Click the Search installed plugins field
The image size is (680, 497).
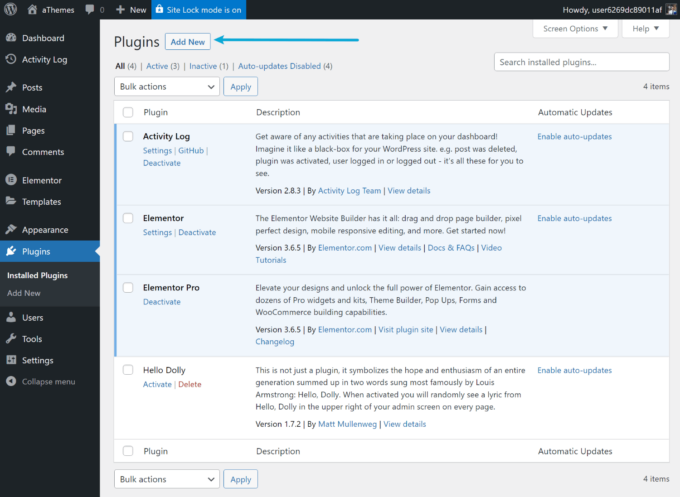(582, 62)
